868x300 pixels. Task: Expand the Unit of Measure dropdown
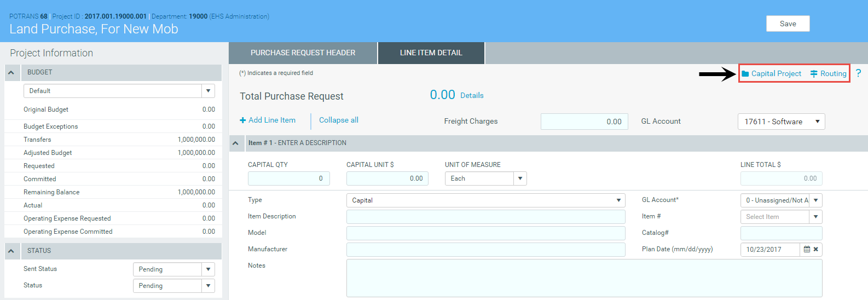coord(520,178)
